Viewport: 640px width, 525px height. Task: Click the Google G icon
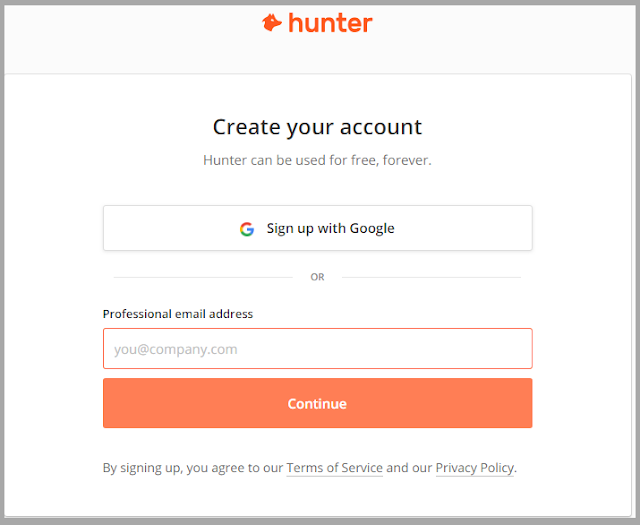(247, 229)
